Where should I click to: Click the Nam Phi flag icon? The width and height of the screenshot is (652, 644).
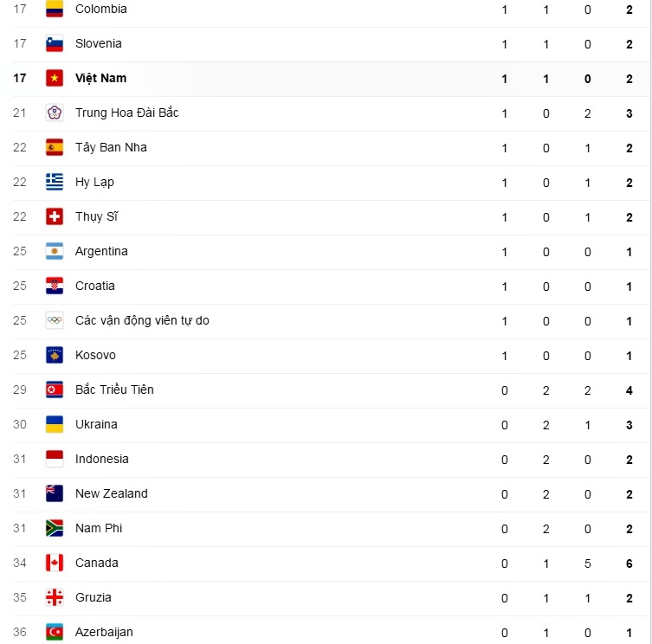coord(55,529)
